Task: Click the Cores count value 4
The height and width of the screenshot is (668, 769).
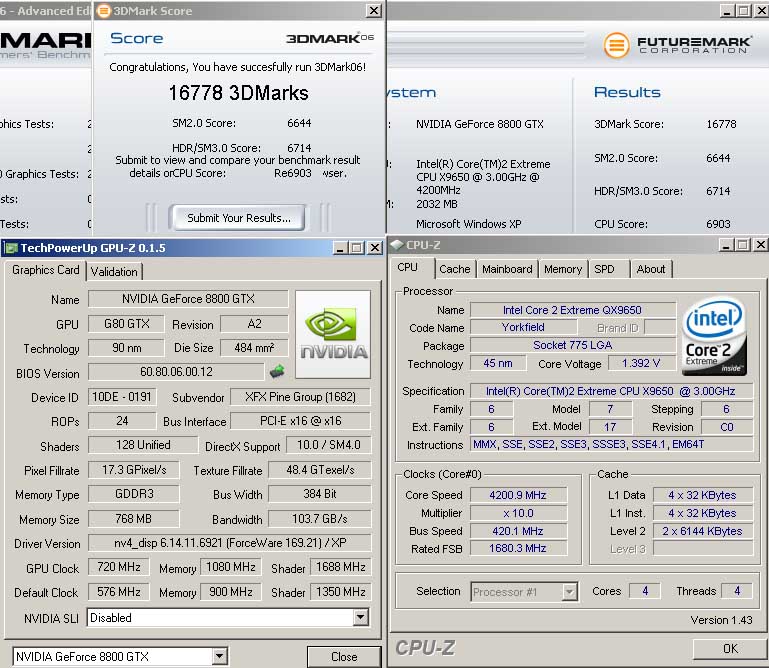Action: (645, 591)
